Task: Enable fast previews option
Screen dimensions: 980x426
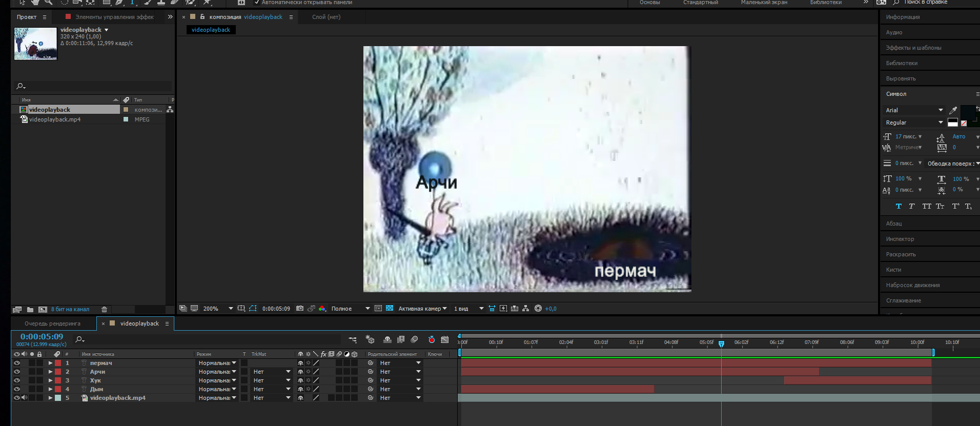Action: tap(503, 309)
